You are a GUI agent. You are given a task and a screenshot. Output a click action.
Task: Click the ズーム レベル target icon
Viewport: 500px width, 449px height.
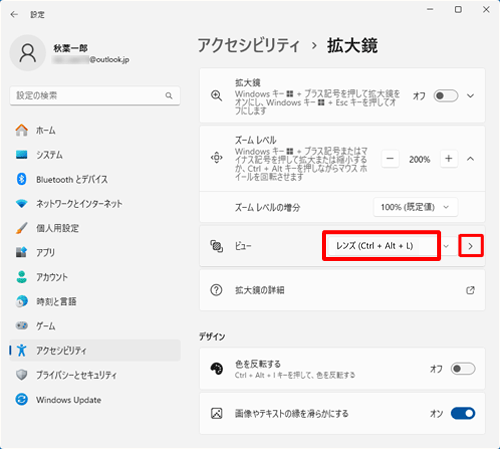tap(216, 157)
